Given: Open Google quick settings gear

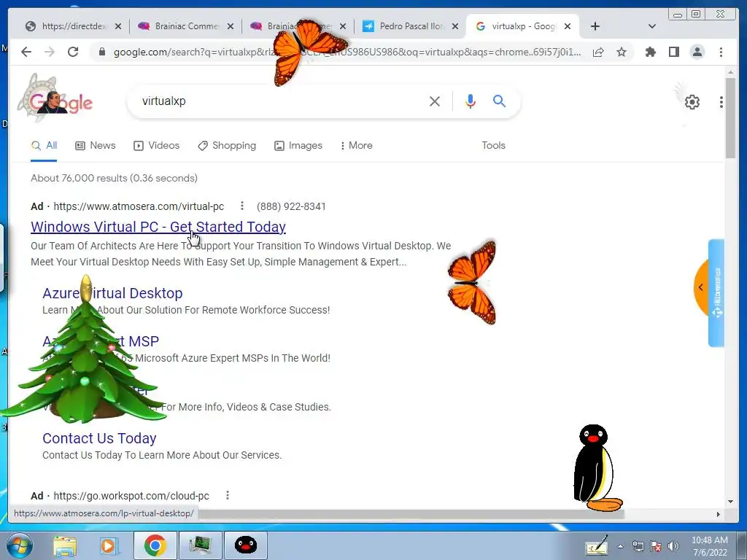Looking at the screenshot, I should [x=692, y=102].
